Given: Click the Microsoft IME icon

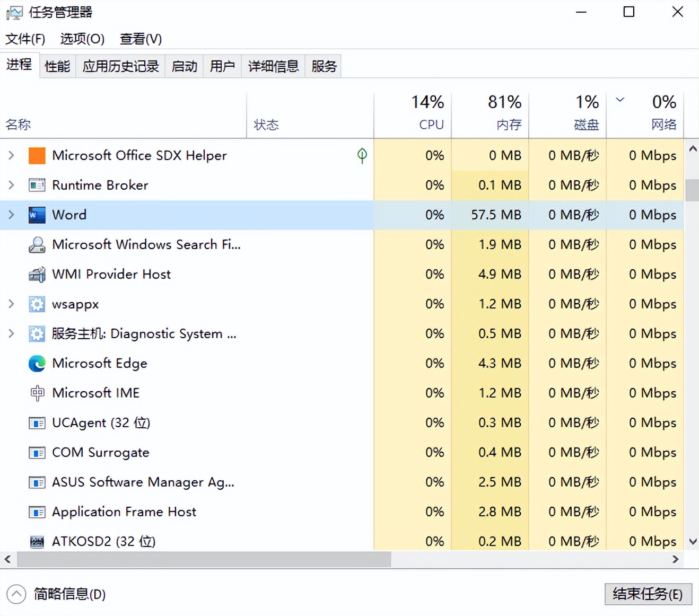Looking at the screenshot, I should pyautogui.click(x=37, y=393).
